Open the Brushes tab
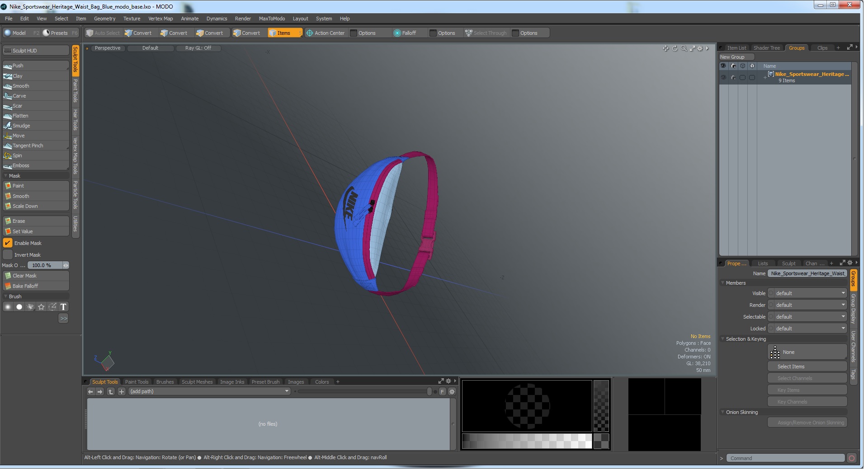868x470 pixels. [165, 382]
